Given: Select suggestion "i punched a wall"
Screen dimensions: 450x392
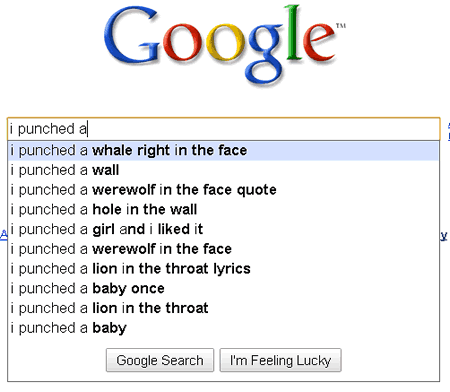Looking at the screenshot, I should (x=223, y=170).
